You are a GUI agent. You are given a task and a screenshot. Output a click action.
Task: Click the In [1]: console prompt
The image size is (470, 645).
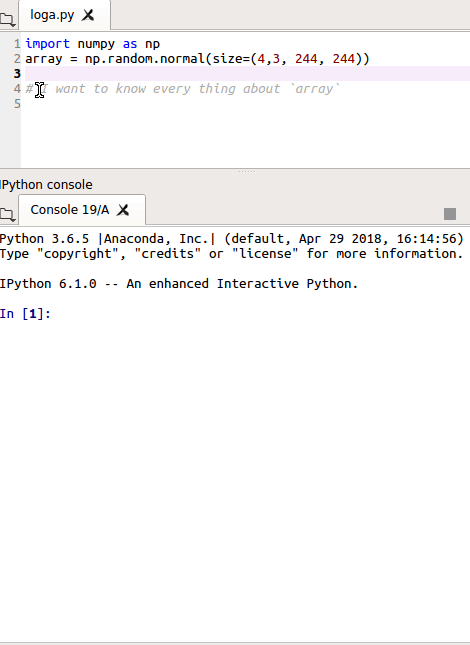(x=25, y=313)
